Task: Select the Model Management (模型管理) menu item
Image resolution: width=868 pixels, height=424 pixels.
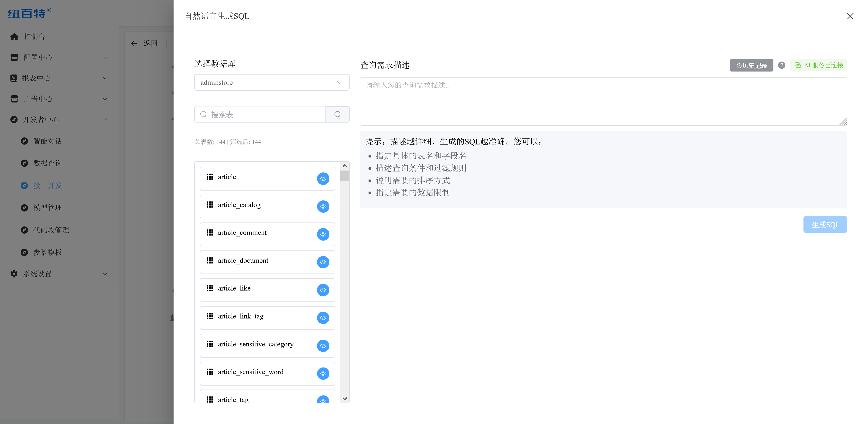Action: [x=48, y=208]
